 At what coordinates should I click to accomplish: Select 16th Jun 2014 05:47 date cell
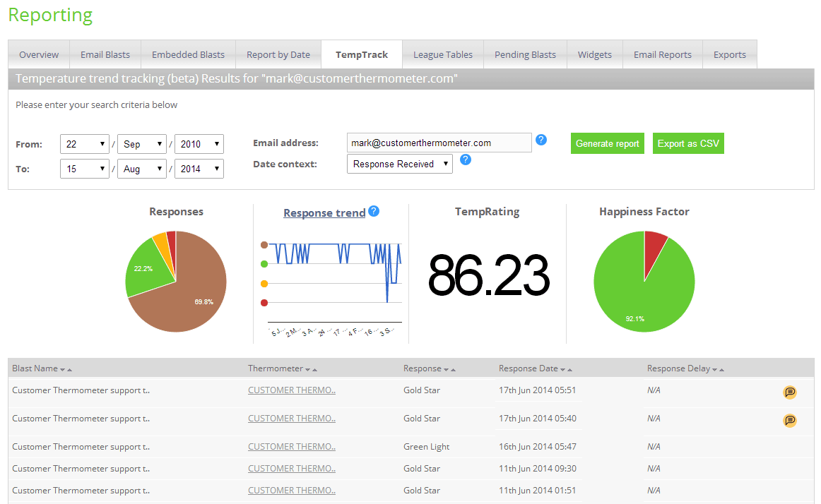[537, 446]
